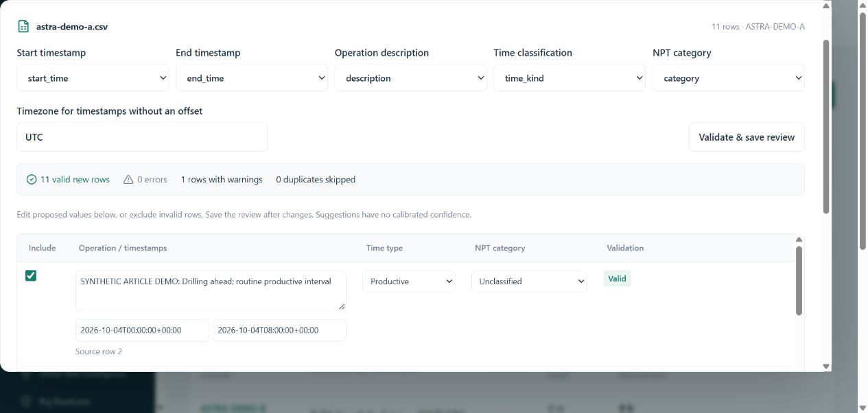The image size is (868, 413).
Task: Click the 'Source row 2' label
Action: click(x=99, y=351)
